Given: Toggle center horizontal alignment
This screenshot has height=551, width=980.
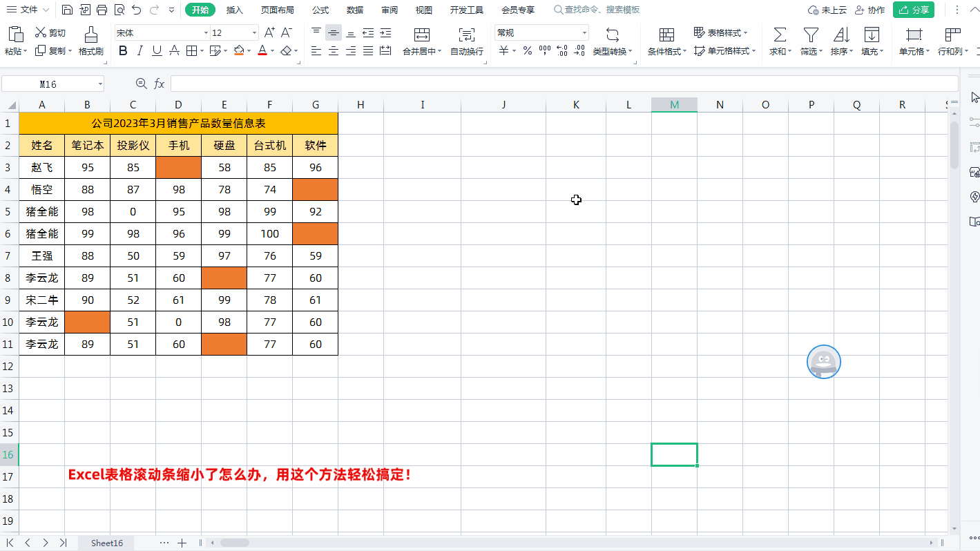Looking at the screenshot, I should [334, 50].
